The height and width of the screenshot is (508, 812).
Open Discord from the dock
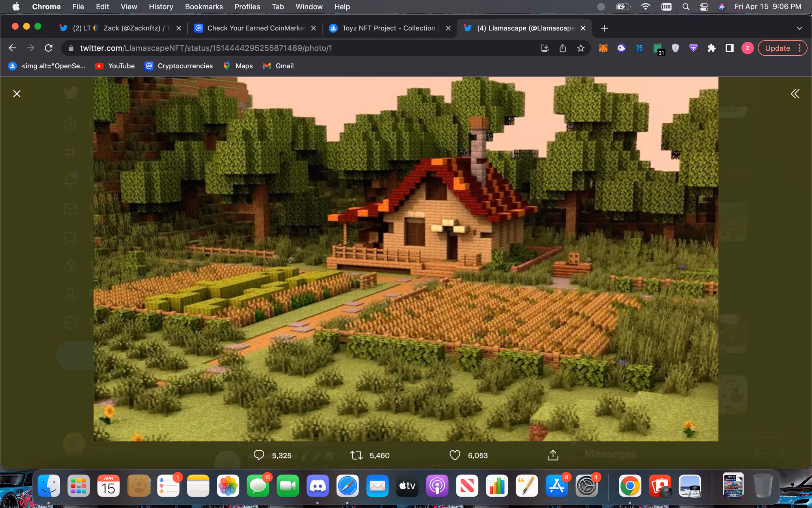(317, 486)
